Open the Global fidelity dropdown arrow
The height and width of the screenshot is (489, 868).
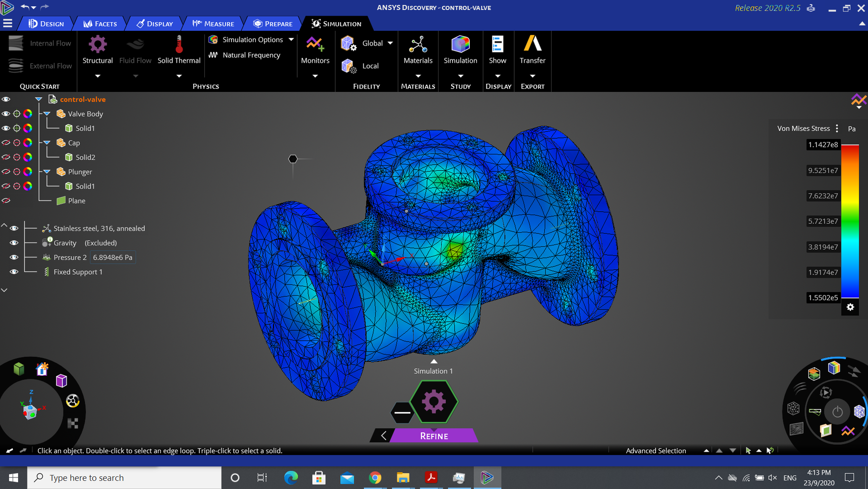(390, 43)
